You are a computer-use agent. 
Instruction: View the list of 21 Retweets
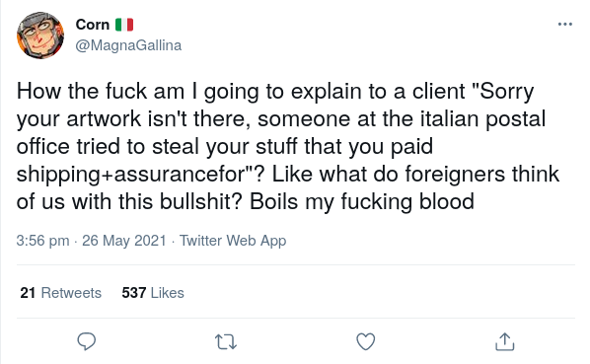coord(61,293)
